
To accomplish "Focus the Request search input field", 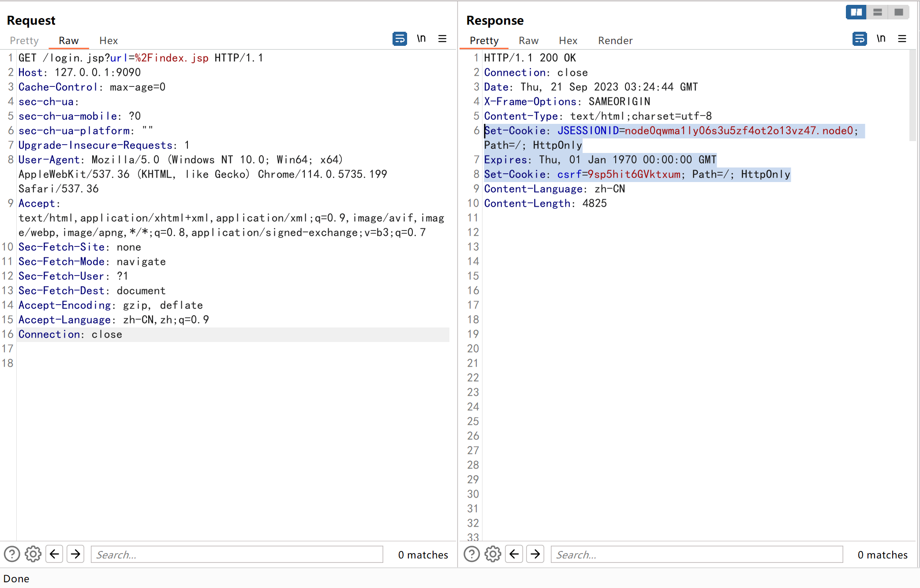I will 237,555.
